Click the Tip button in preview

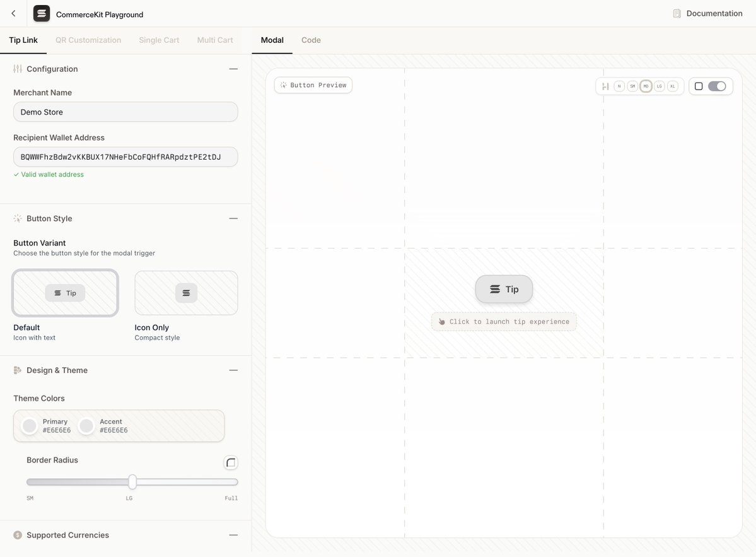click(504, 289)
